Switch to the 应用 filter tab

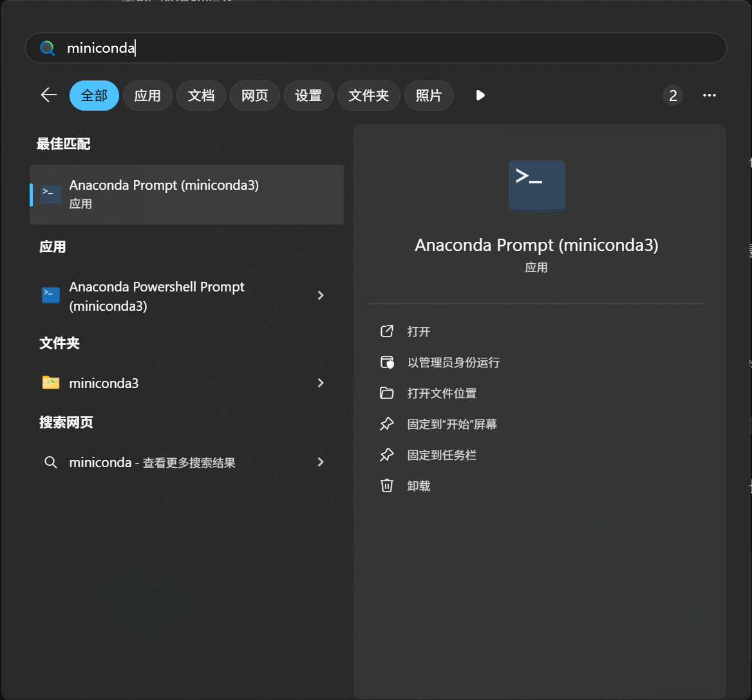[x=147, y=96]
